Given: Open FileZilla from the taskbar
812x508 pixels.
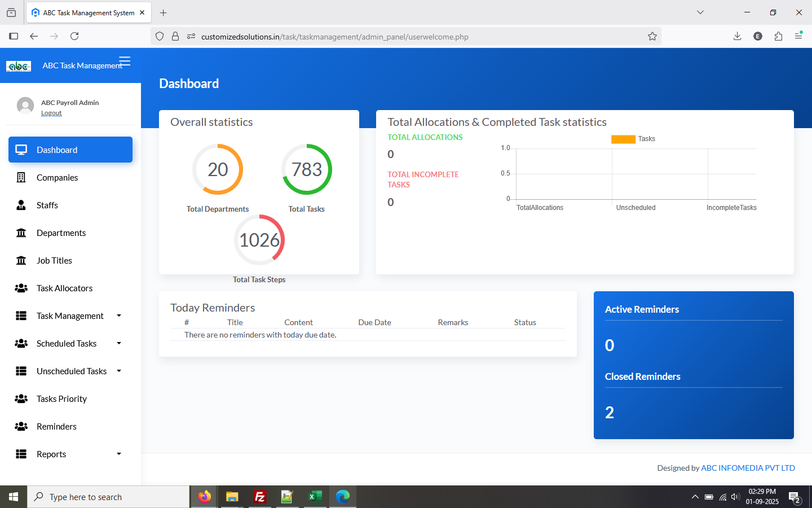Looking at the screenshot, I should click(x=260, y=497).
